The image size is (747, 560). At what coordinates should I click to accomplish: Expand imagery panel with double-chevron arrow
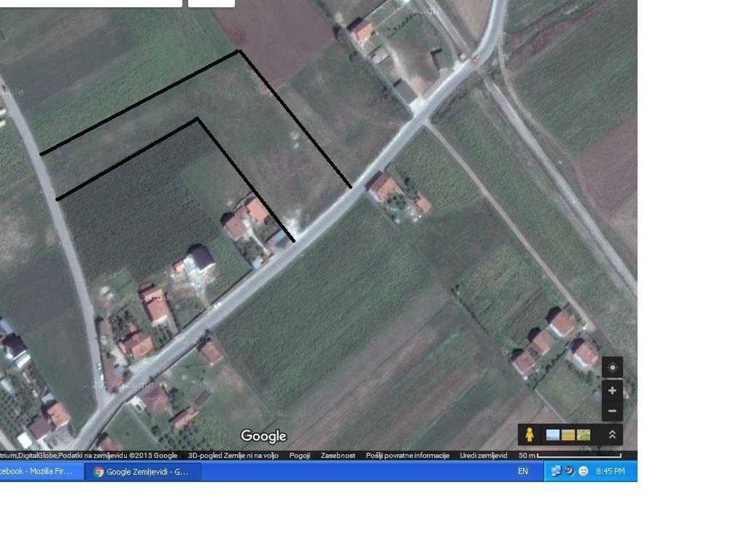tap(612, 435)
